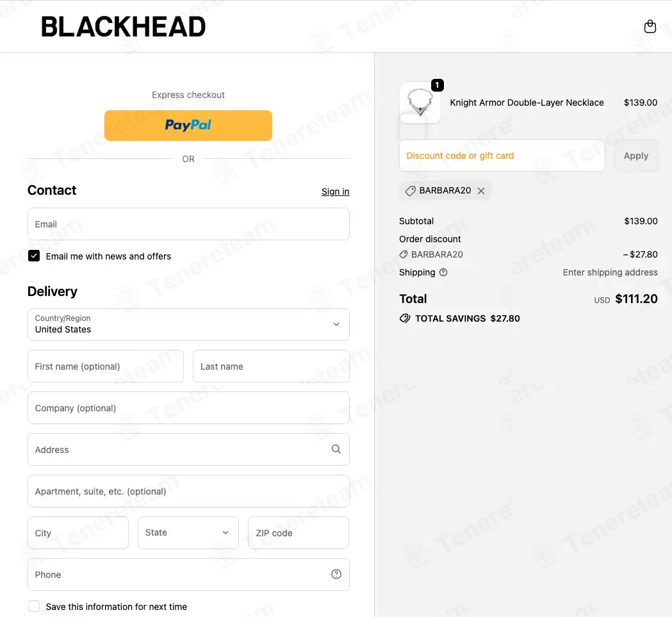Enable Save this information for next time
Screen dimensions: 672x617
(x=34, y=606)
